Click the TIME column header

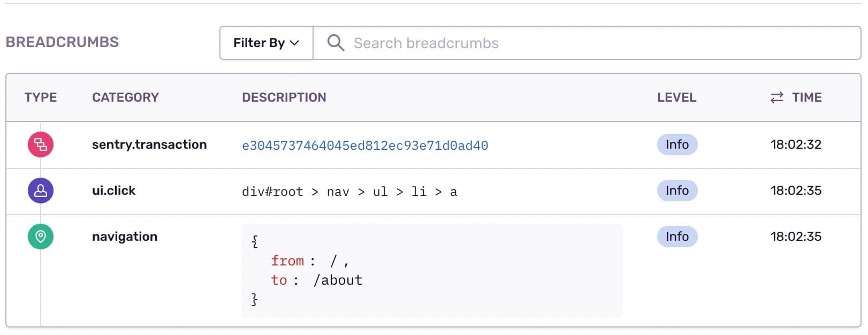pos(806,97)
